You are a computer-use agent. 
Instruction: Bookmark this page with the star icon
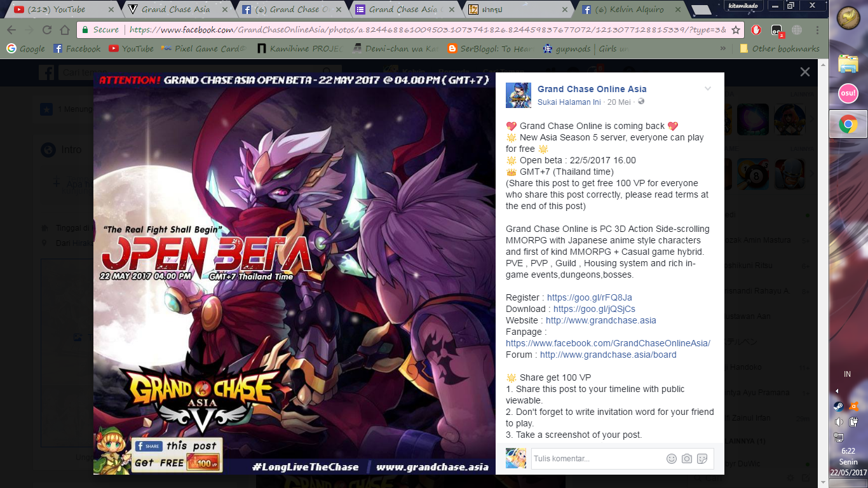pyautogui.click(x=736, y=30)
